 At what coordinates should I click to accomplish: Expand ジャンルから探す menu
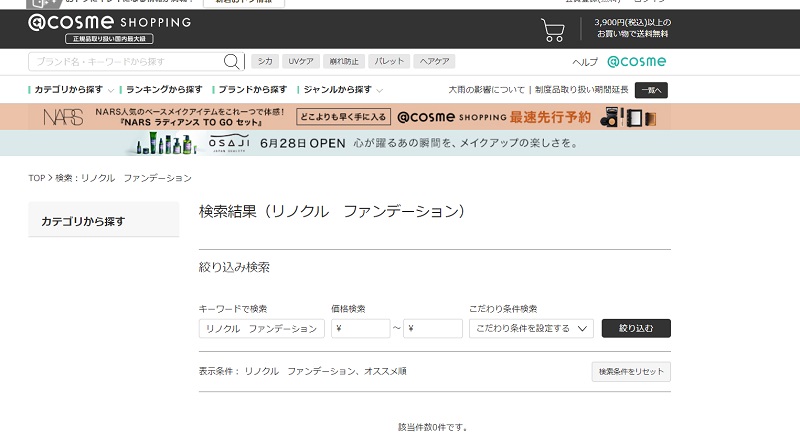click(340, 90)
